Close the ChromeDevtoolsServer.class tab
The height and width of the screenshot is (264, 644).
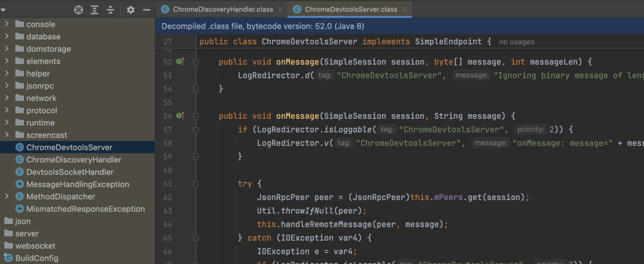405,10
